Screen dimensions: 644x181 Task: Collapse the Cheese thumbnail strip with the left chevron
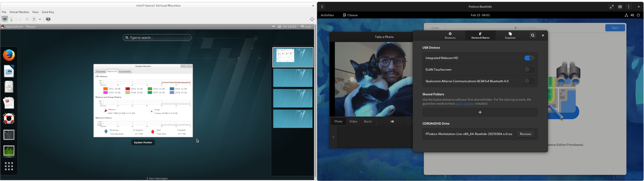click(334, 137)
